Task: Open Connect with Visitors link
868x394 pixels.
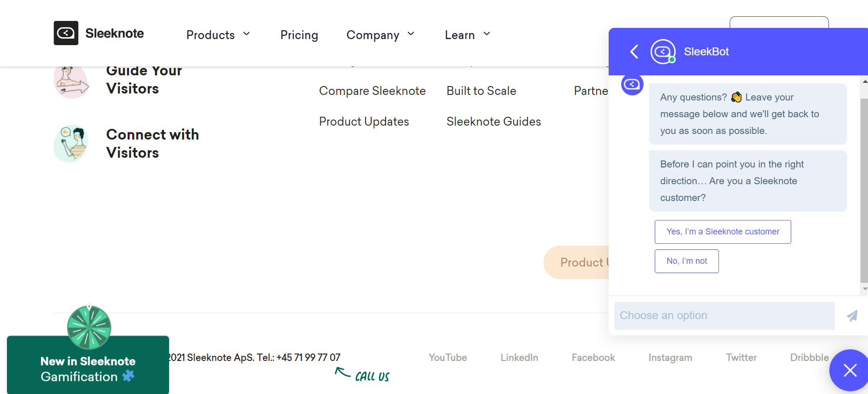Action: tap(153, 143)
